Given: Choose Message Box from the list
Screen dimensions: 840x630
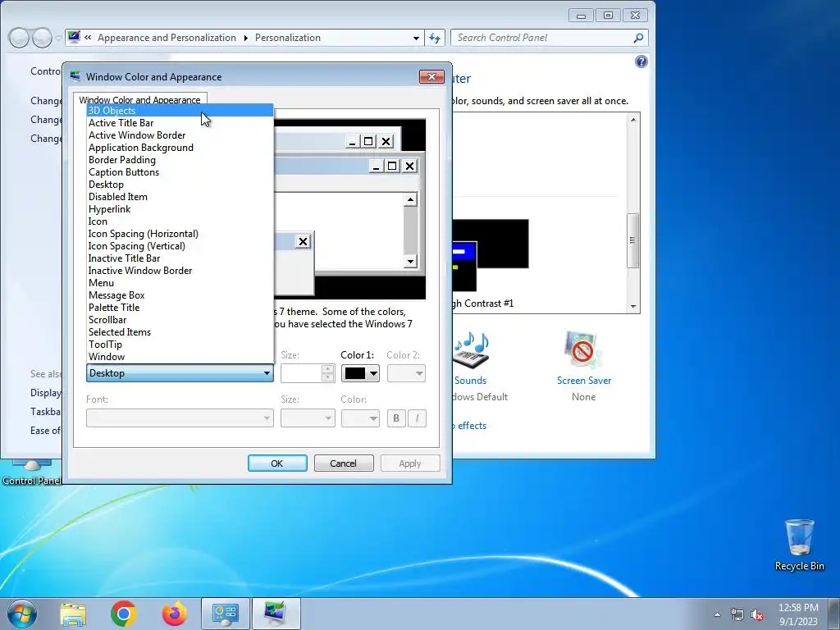Looking at the screenshot, I should pyautogui.click(x=180, y=295).
